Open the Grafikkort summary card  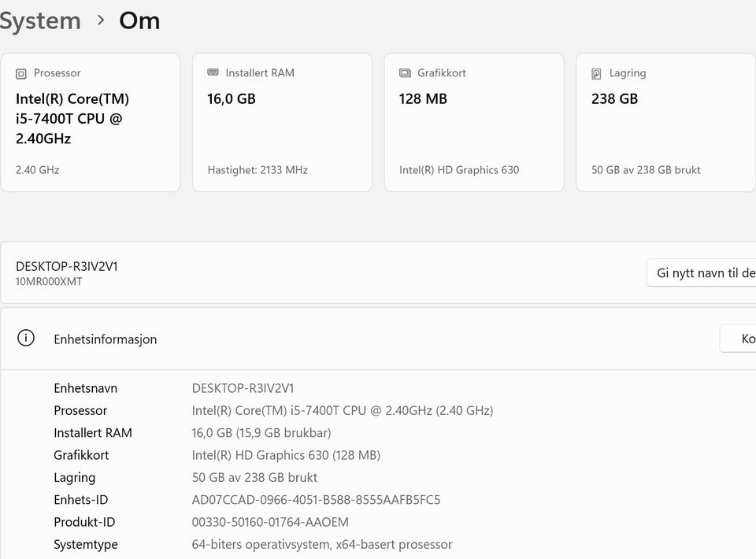coord(474,122)
